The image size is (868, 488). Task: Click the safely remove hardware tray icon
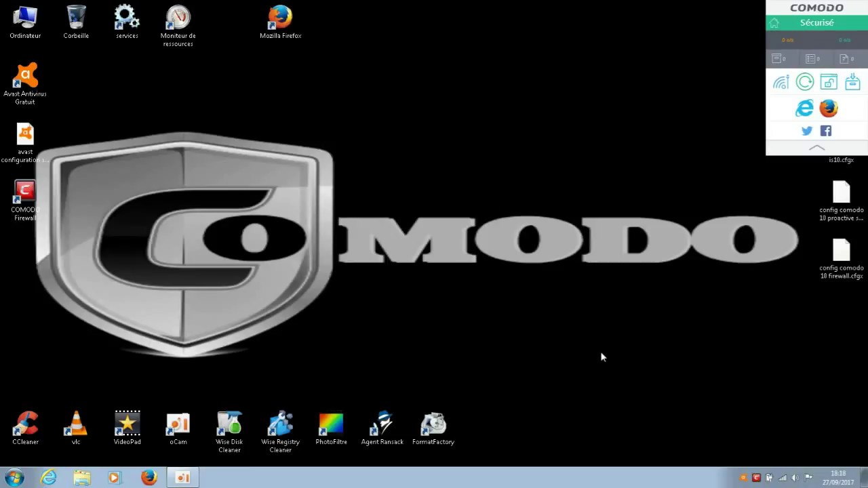(x=769, y=478)
